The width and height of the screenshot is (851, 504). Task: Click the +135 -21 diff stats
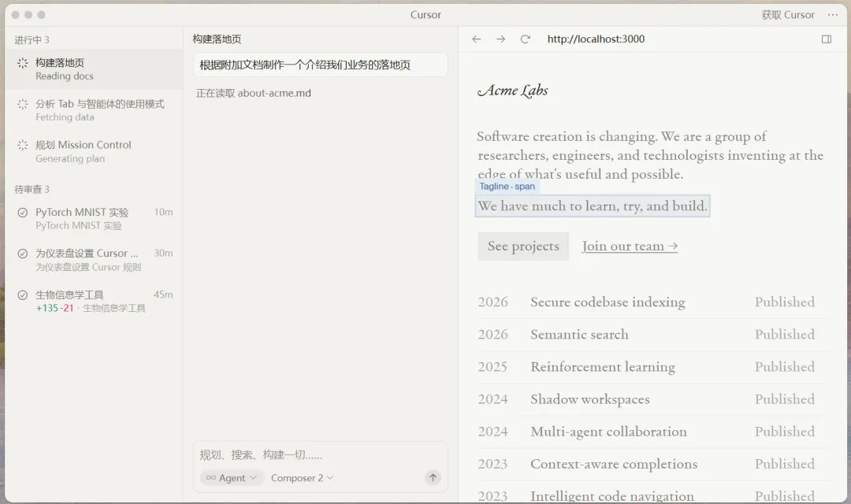pos(54,308)
